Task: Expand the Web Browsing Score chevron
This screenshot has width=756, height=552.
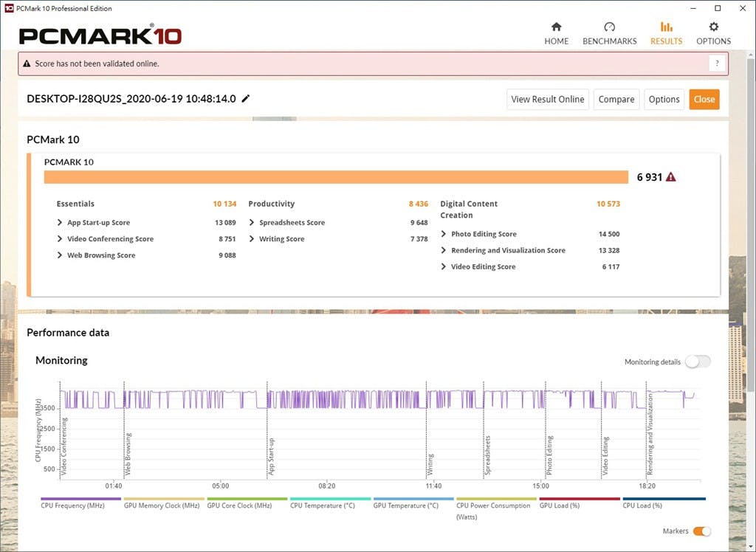Action: pos(59,255)
